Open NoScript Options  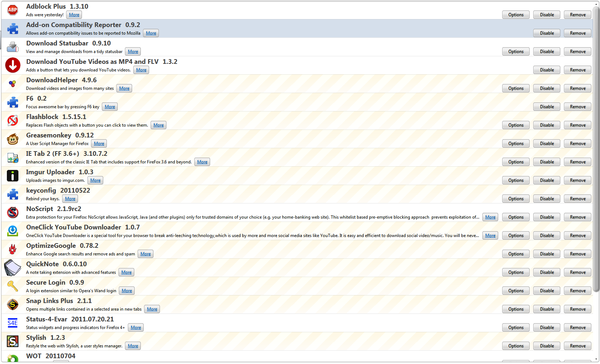[516, 217]
